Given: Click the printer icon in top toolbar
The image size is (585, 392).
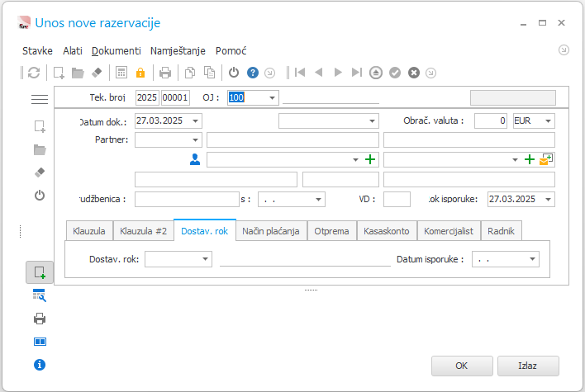Looking at the screenshot, I should click(165, 73).
